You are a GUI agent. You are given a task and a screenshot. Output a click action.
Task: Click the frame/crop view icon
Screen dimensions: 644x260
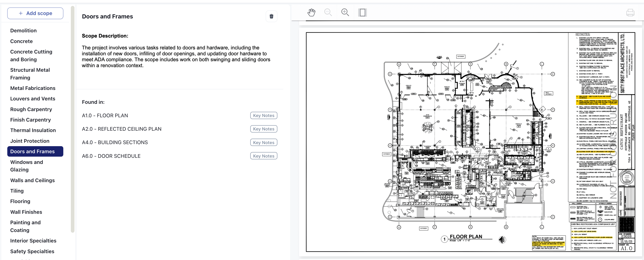[x=362, y=13]
